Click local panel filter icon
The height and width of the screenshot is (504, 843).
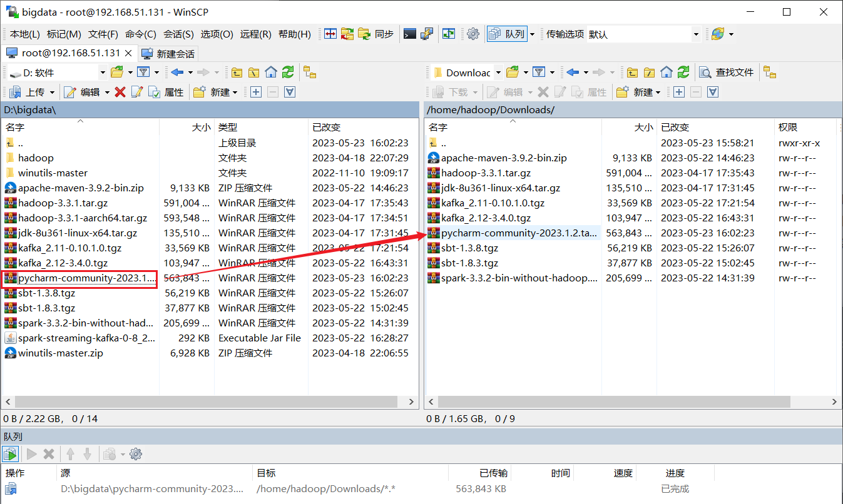(x=143, y=73)
